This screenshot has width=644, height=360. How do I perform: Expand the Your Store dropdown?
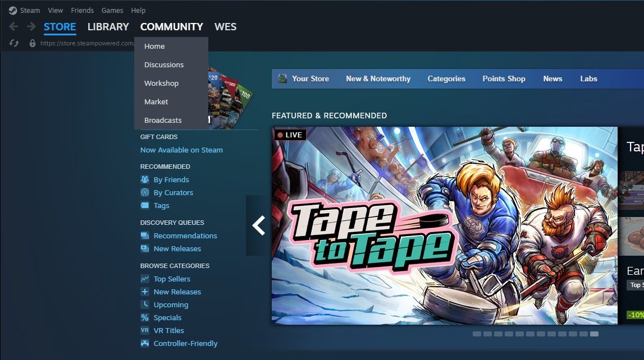[x=310, y=79]
